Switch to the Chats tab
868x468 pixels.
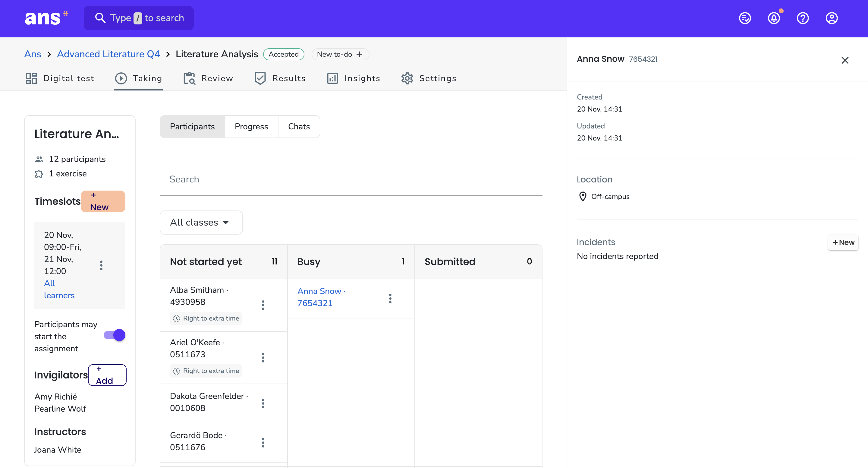(299, 126)
